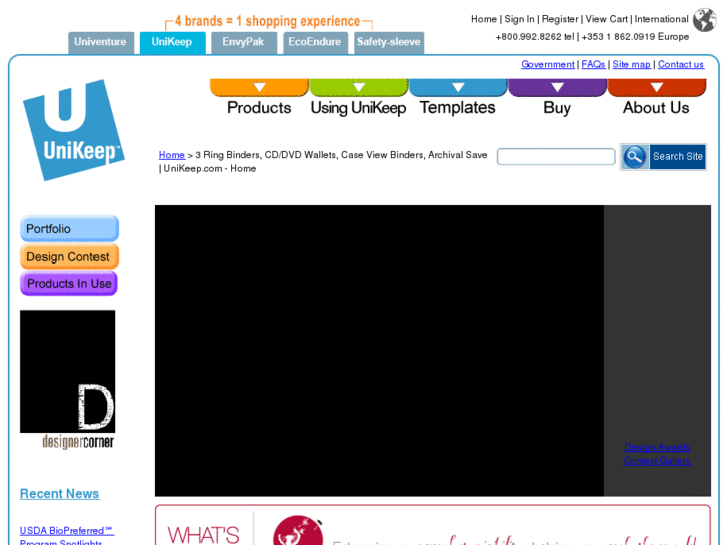Viewport: 727px width, 545px height.
Task: Expand the blue Templates dropdown arrow
Action: coord(458,87)
